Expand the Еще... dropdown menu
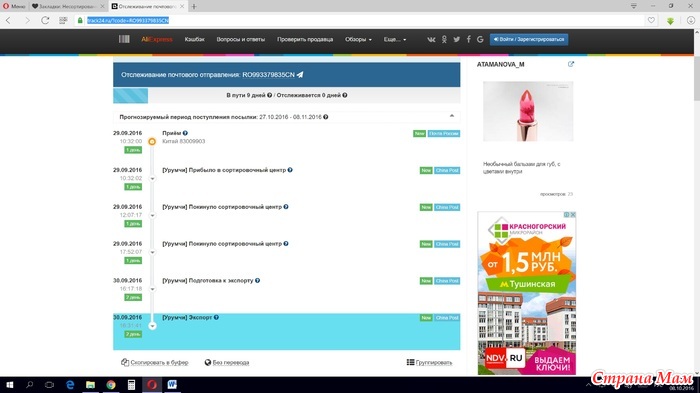The width and height of the screenshot is (700, 393). click(x=395, y=39)
